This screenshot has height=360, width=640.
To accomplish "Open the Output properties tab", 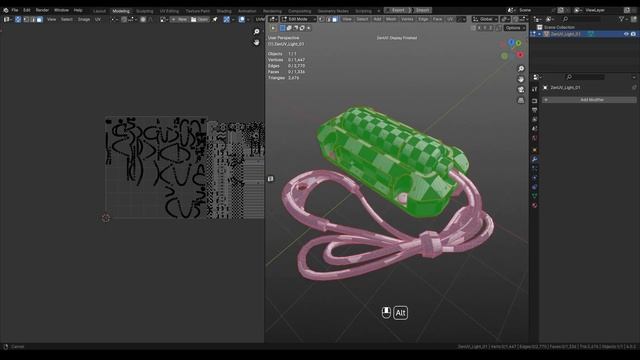I will pyautogui.click(x=535, y=110).
